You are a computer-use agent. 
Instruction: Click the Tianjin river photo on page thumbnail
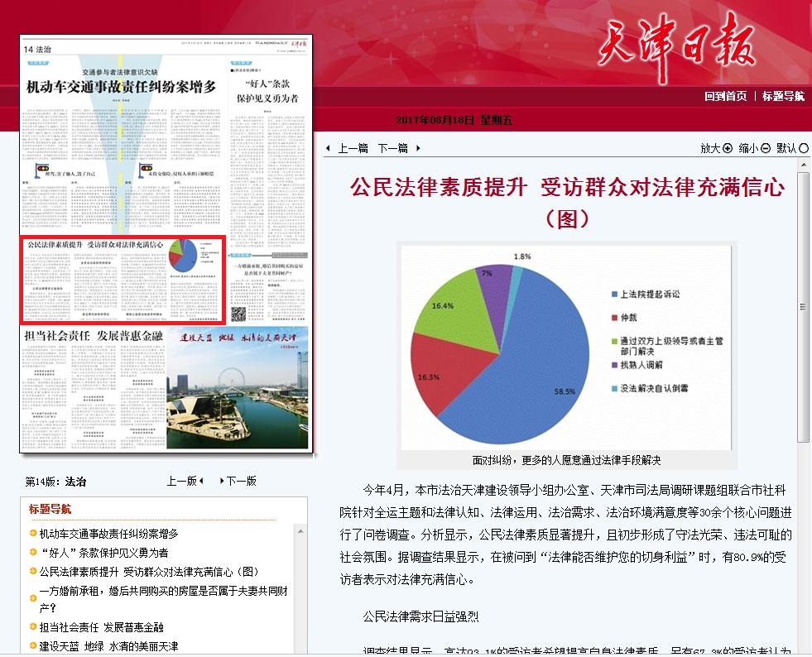(238, 388)
